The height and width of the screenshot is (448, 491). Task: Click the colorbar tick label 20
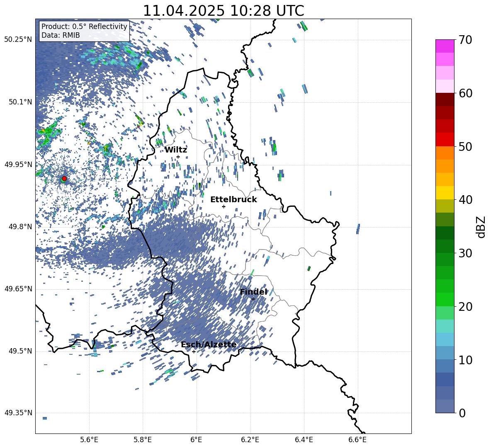466,307
